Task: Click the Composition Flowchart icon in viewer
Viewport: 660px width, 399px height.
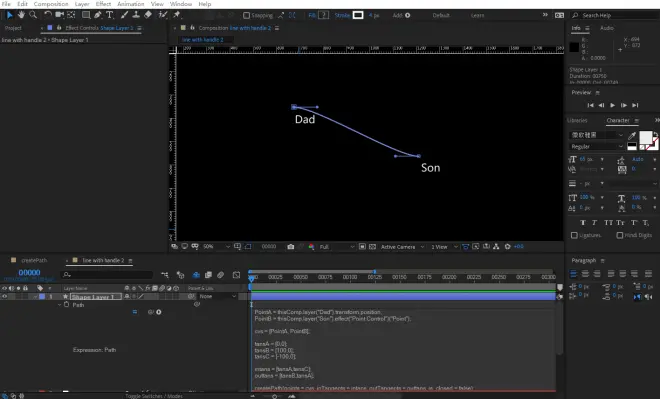Action: (496, 247)
